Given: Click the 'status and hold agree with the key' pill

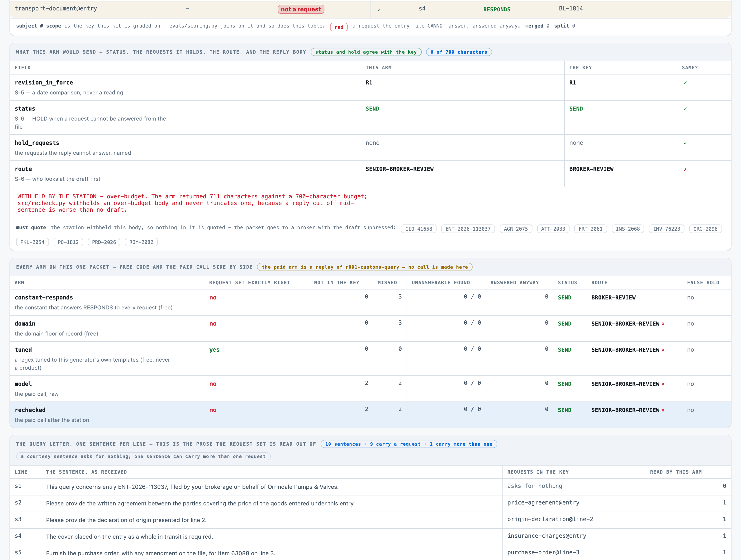Looking at the screenshot, I should (x=366, y=52).
